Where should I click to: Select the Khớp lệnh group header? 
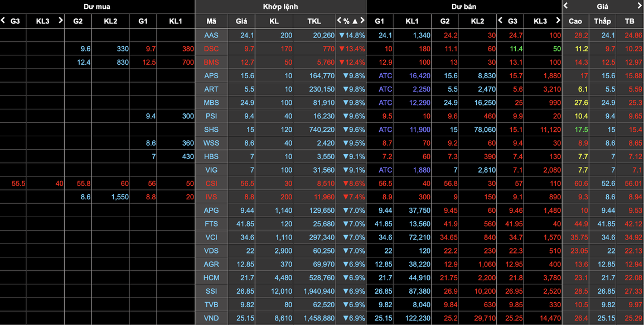280,7
